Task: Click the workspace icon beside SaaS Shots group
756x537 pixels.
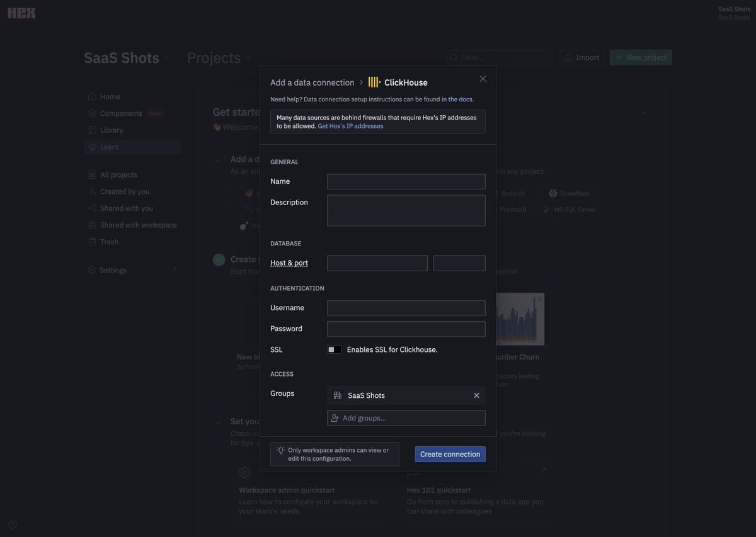Action: tap(338, 395)
